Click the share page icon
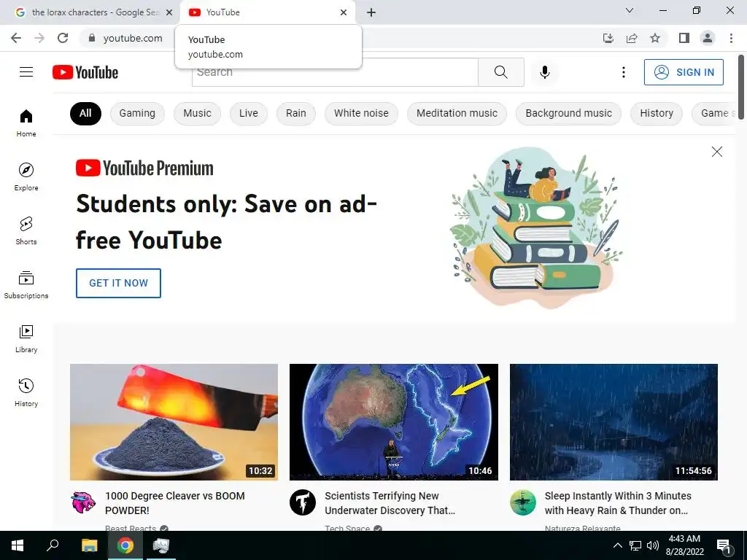The image size is (747, 560). (x=632, y=38)
